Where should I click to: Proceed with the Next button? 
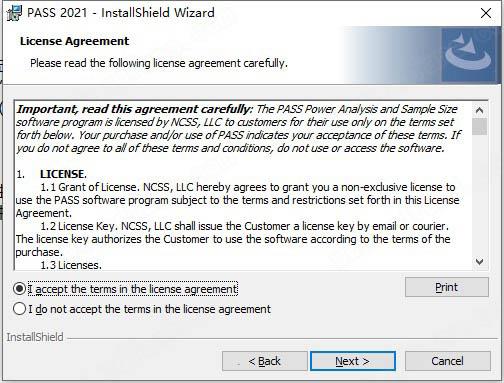[353, 361]
